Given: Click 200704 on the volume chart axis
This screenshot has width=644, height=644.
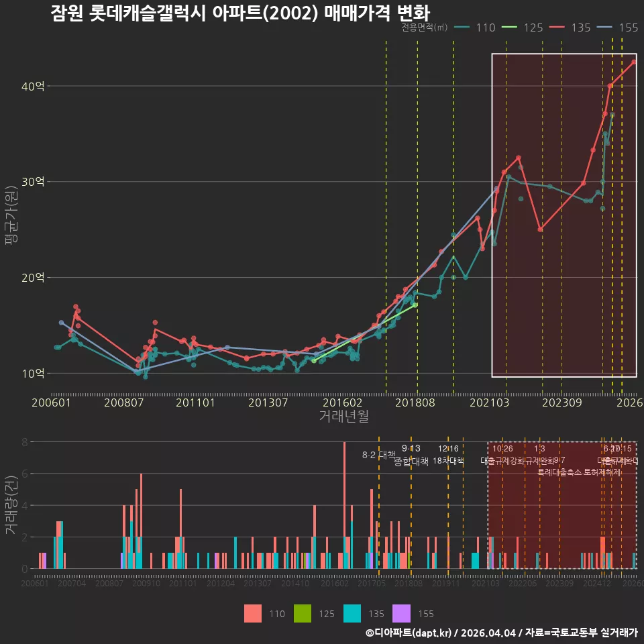Looking at the screenshot, I should 72,583.
